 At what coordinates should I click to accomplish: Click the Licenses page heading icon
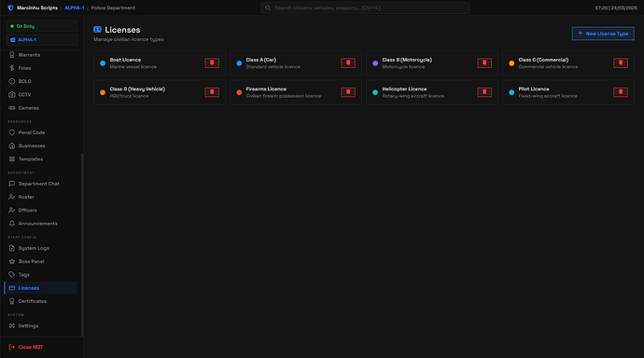click(97, 30)
